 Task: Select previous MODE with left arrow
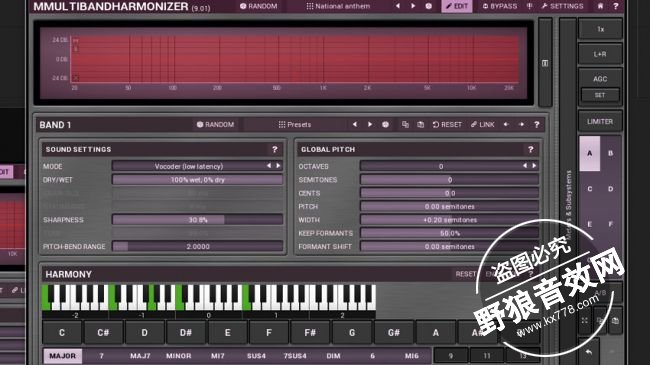point(269,166)
